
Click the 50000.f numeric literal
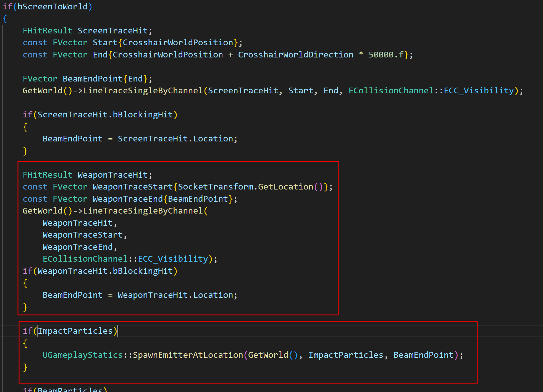386,55
